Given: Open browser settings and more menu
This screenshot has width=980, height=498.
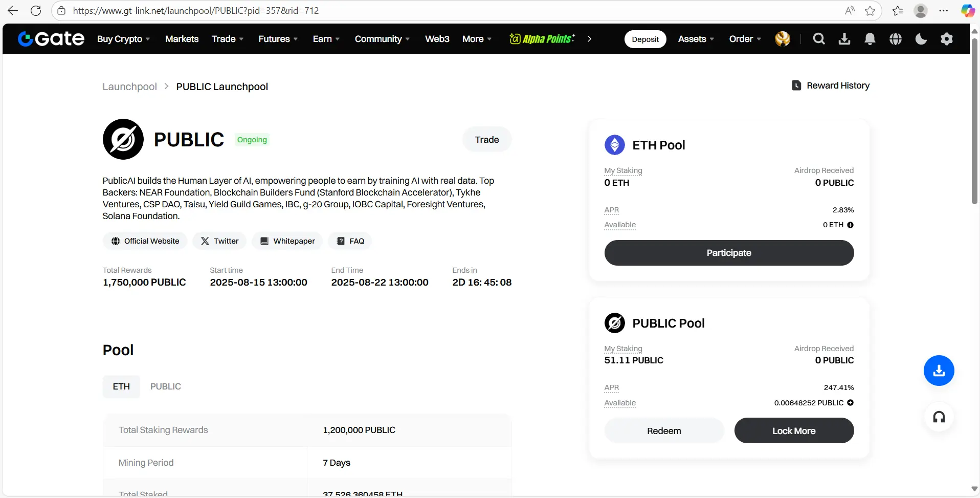Looking at the screenshot, I should pos(944,10).
